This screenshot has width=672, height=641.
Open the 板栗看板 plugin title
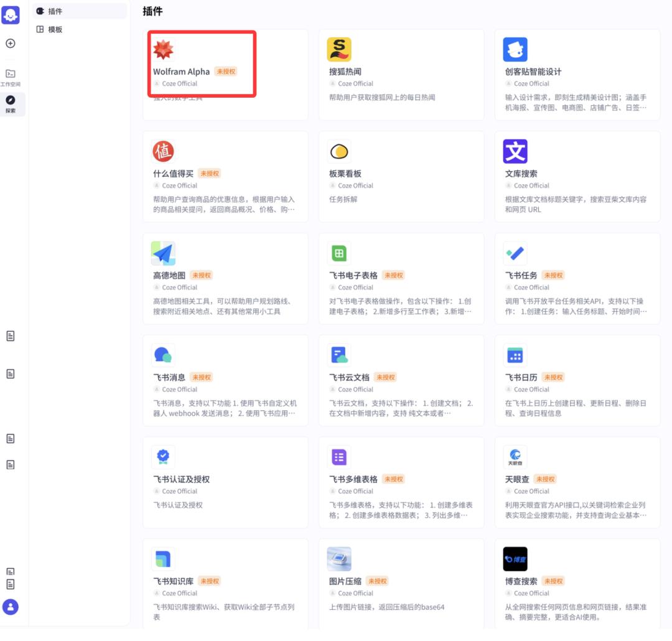[x=345, y=174]
